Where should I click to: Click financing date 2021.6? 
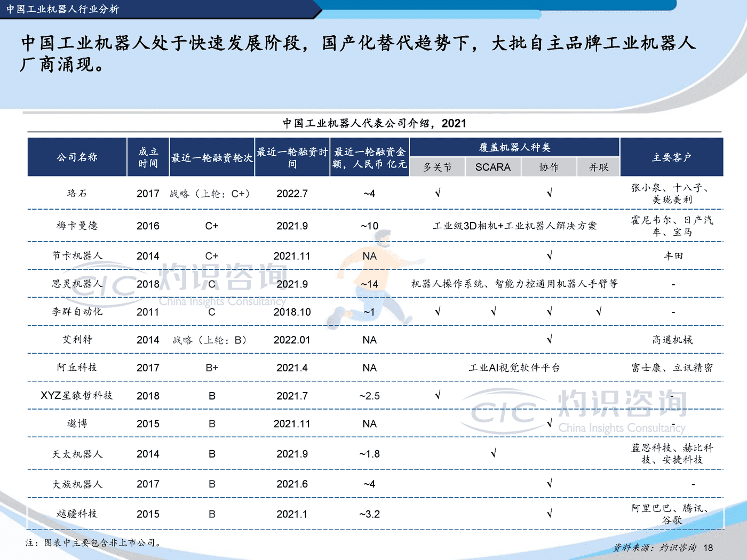point(292,484)
